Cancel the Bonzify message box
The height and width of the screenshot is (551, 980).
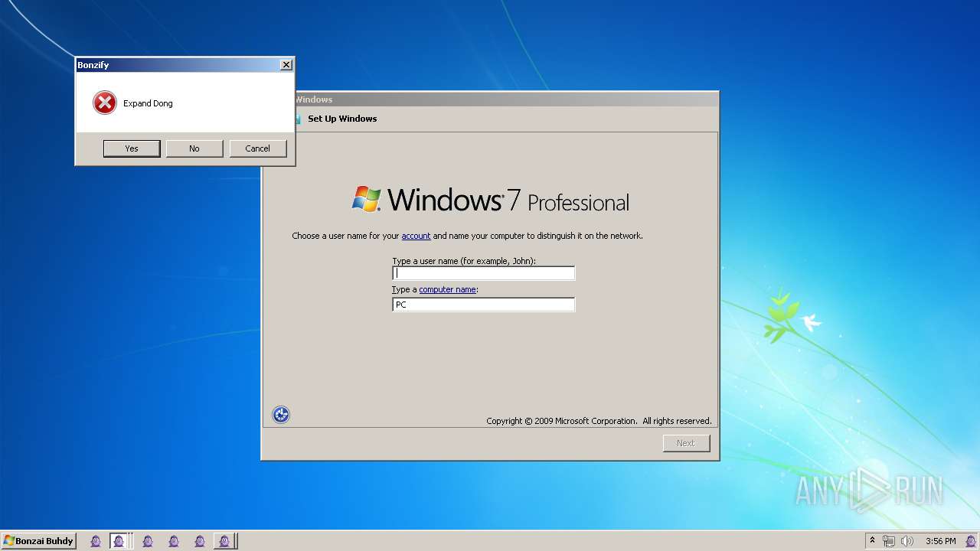[257, 148]
